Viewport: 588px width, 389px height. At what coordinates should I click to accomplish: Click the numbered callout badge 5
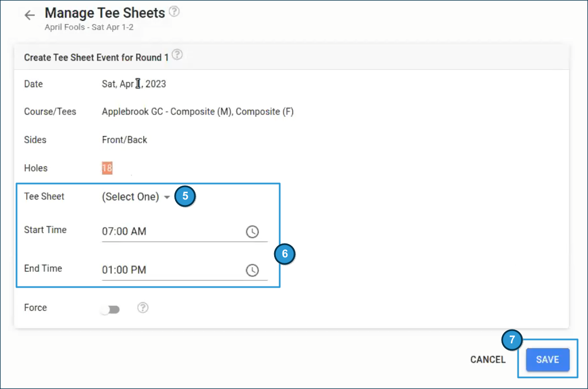click(x=186, y=197)
